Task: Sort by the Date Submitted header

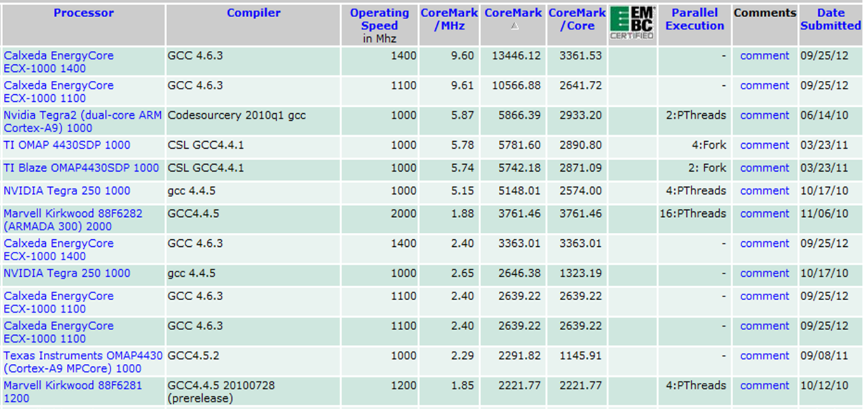Action: (830, 19)
